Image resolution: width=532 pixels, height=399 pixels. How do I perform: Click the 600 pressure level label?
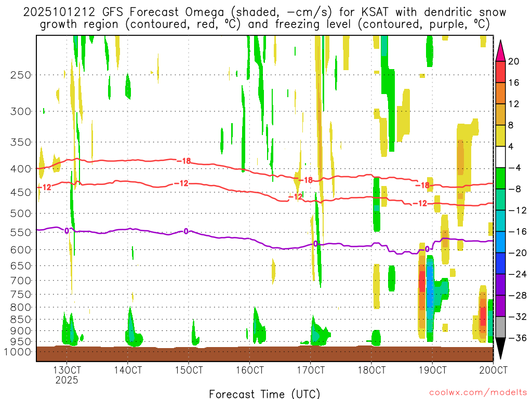21,250
